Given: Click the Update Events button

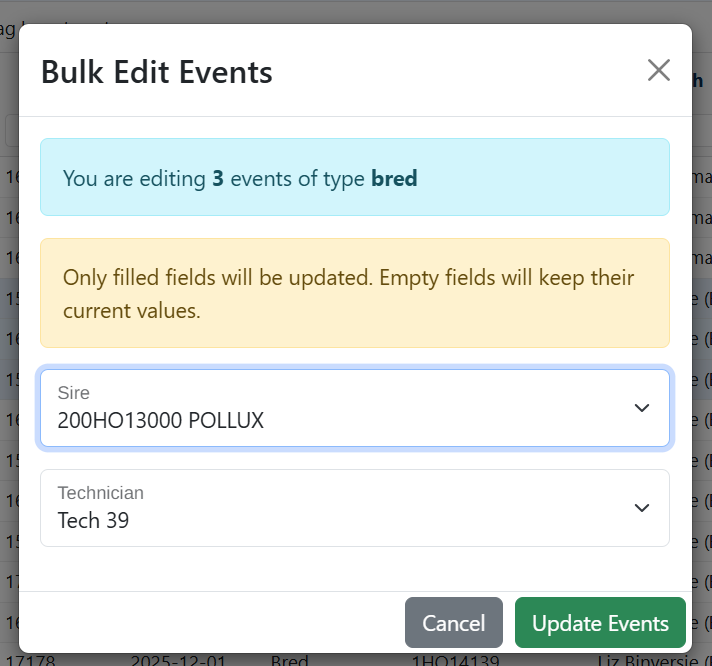Looking at the screenshot, I should 600,623.
